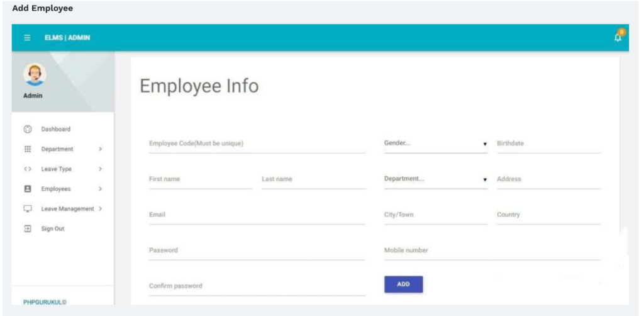Focus the Last name field

[313, 180]
